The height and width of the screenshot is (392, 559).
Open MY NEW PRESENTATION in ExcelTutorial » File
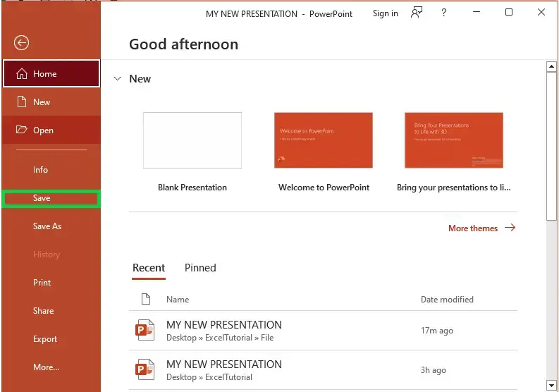coord(323,331)
